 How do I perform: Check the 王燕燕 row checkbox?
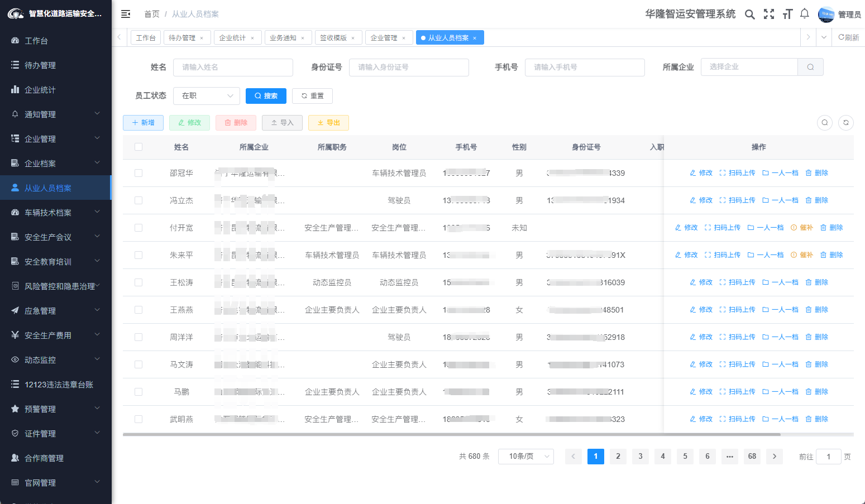coord(138,310)
